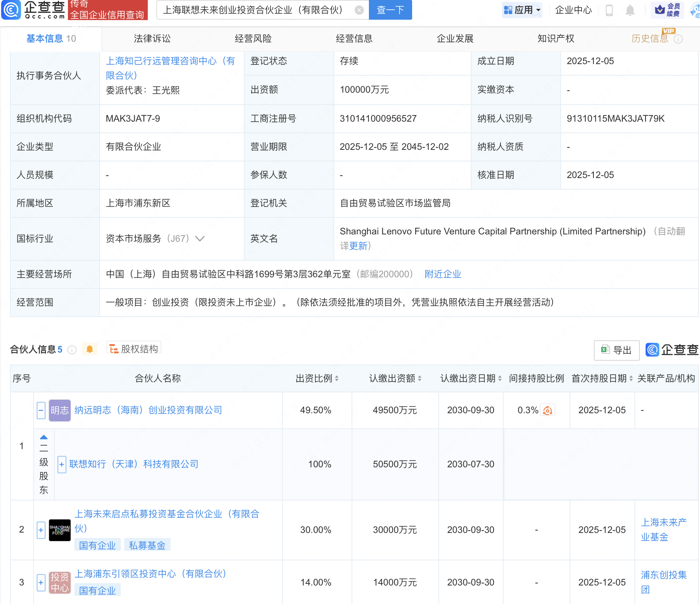Open the notifications bell in header
Screen dimensions: 700x604
click(630, 10)
